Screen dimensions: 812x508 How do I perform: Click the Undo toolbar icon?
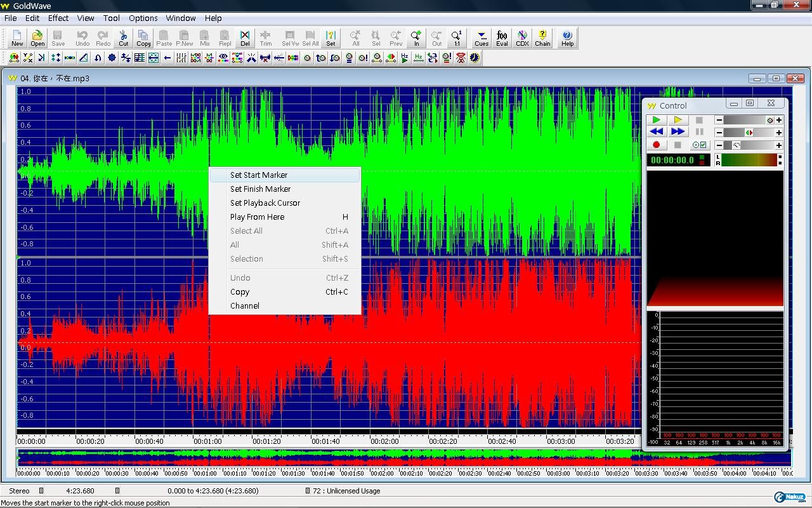(82, 38)
